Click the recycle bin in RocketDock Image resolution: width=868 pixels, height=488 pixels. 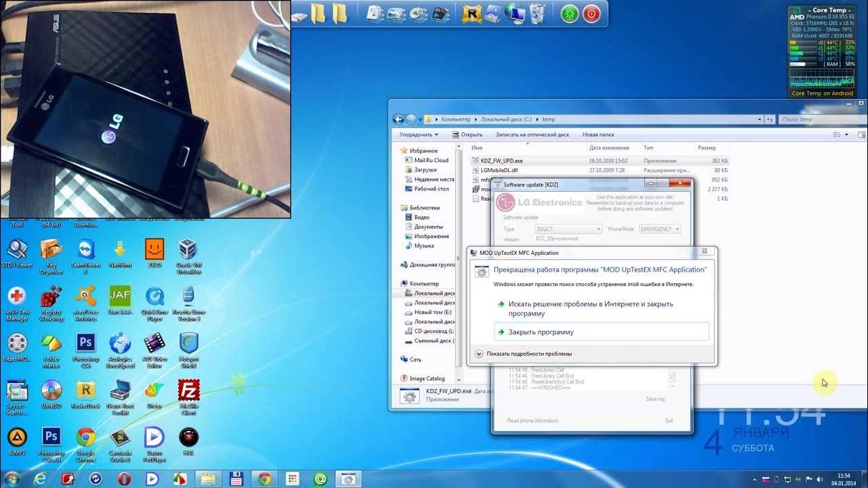coord(537,13)
